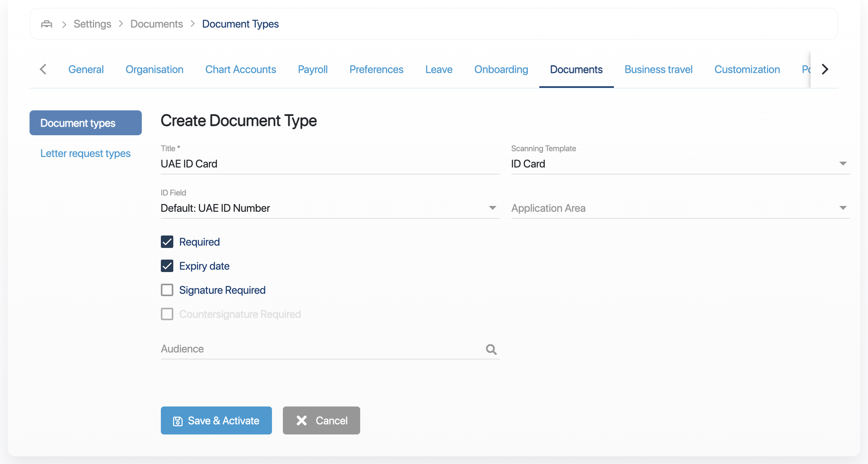Enable Signature Required
The height and width of the screenshot is (464, 868).
click(167, 290)
